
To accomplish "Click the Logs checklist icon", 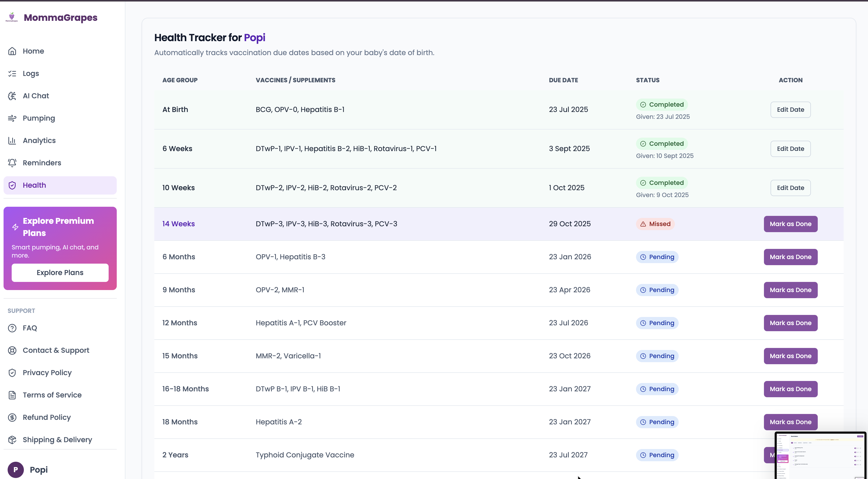I will [x=12, y=73].
